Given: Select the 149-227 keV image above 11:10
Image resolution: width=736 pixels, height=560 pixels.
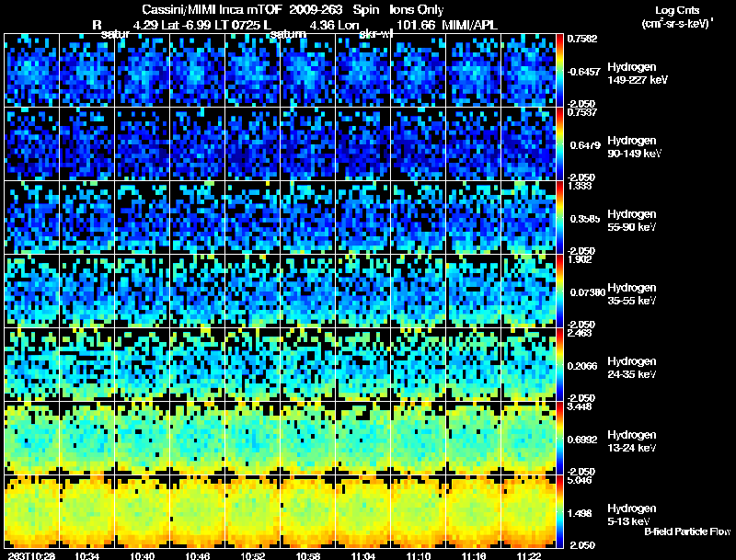Looking at the screenshot, I should [x=419, y=71].
